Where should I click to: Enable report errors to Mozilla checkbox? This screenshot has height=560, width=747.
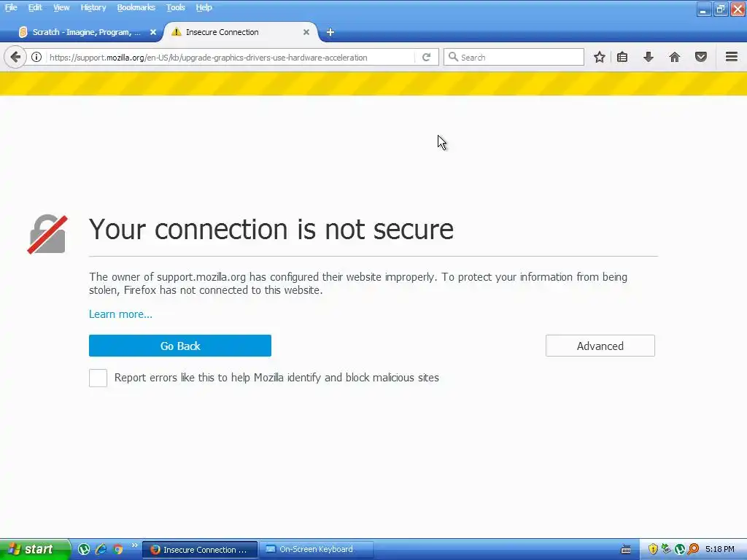(x=98, y=378)
